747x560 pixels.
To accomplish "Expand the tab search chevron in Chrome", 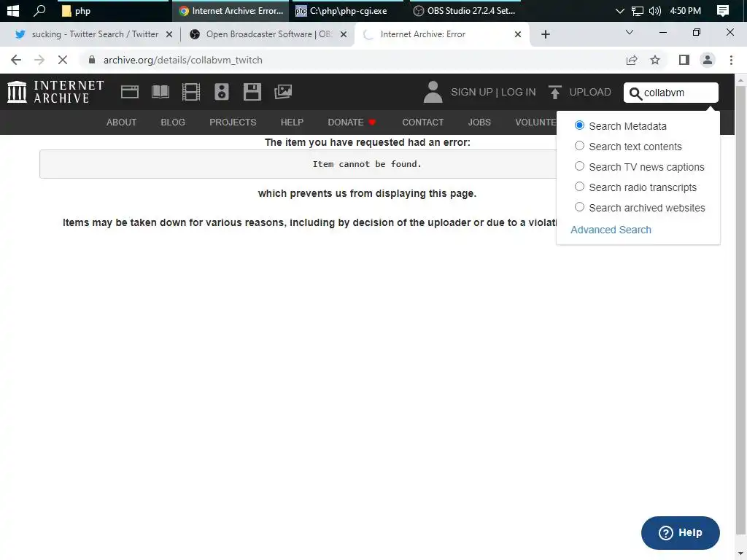I will click(x=630, y=32).
